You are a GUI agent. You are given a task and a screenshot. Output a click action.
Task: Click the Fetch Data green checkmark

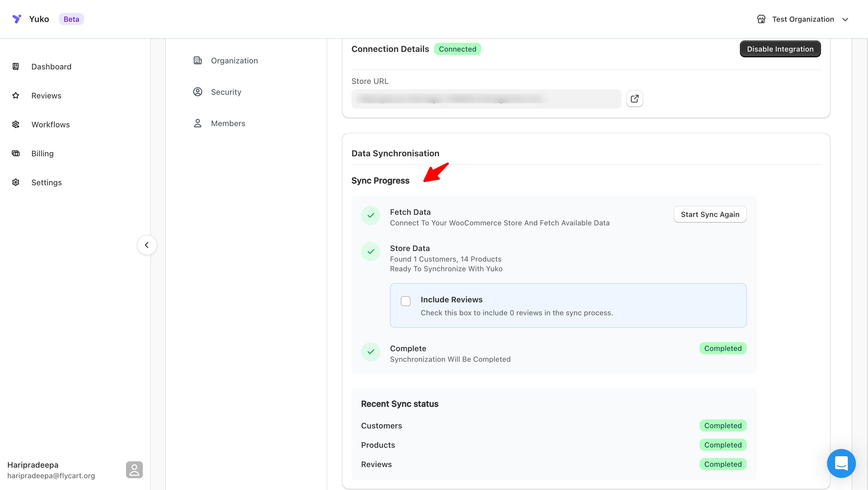pyautogui.click(x=371, y=215)
